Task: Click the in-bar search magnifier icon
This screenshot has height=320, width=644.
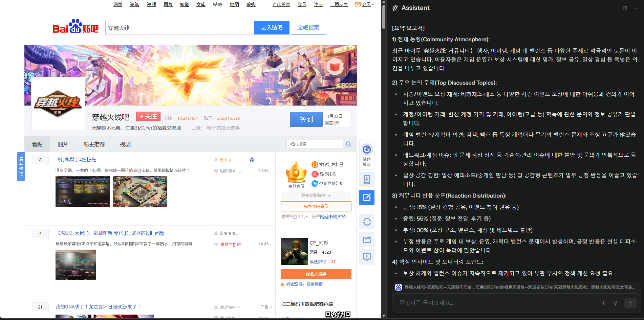Action: [x=348, y=144]
